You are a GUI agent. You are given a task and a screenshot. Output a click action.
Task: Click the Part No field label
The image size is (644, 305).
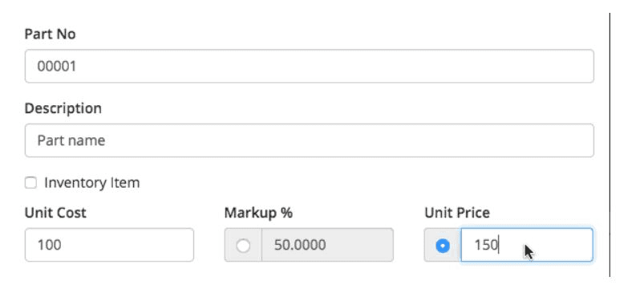coord(50,34)
